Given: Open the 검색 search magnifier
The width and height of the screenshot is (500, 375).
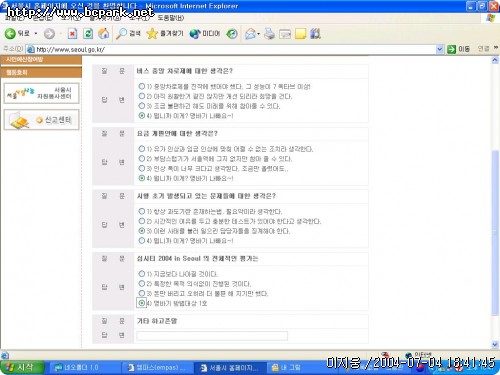Looking at the screenshot, I should coord(128,33).
